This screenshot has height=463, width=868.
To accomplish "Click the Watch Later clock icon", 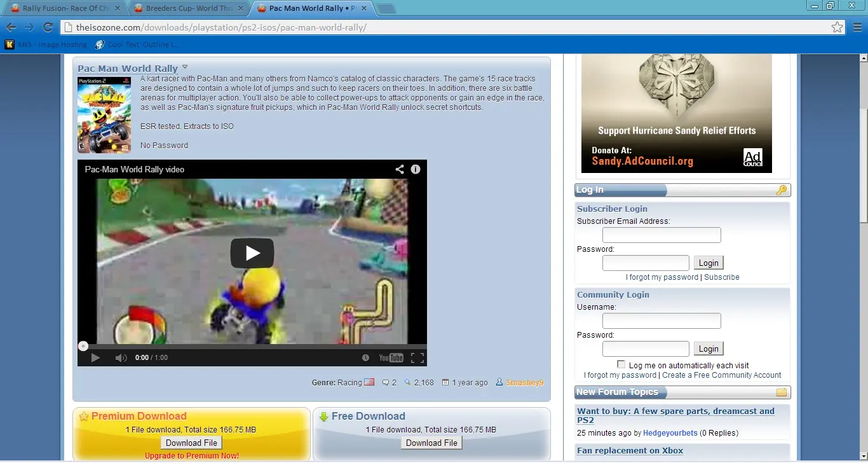I will coord(365,357).
